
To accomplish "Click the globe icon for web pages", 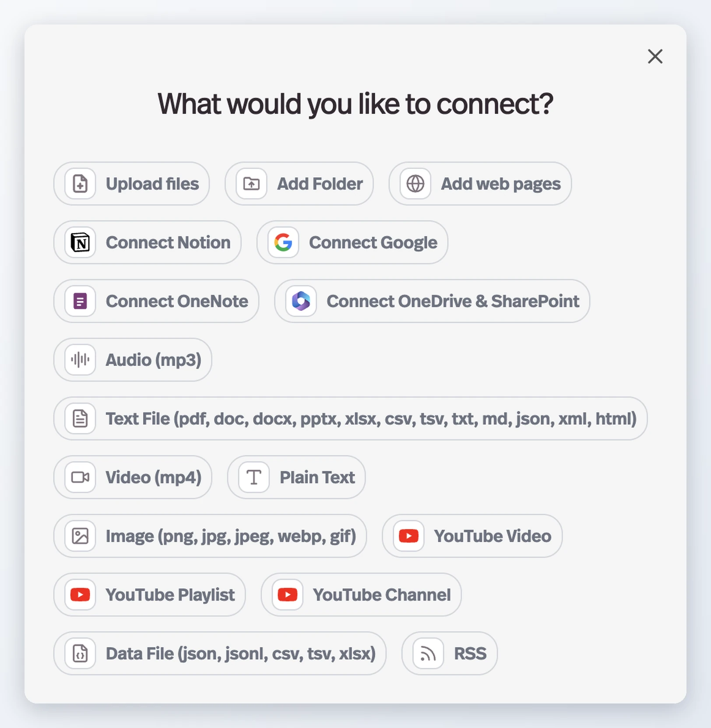I will (415, 184).
